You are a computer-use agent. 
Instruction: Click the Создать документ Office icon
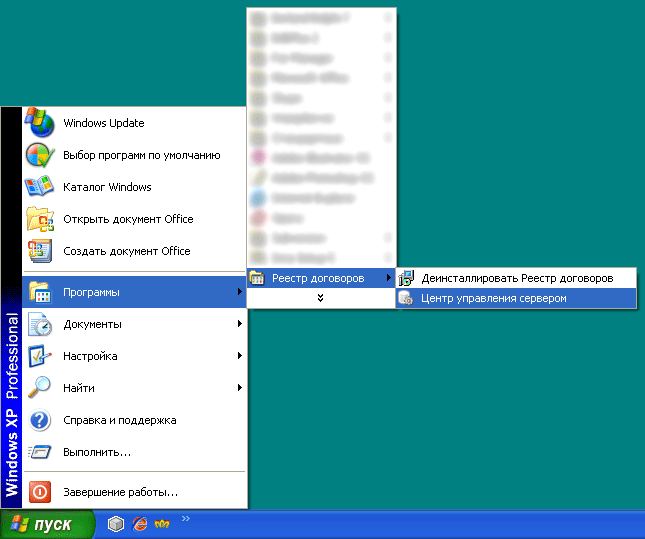coord(40,251)
